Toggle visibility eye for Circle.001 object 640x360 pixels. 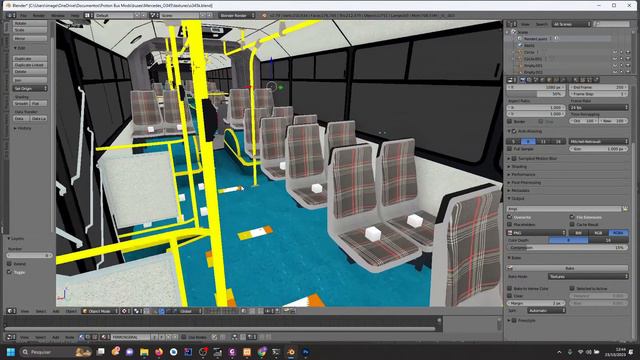[615, 59]
